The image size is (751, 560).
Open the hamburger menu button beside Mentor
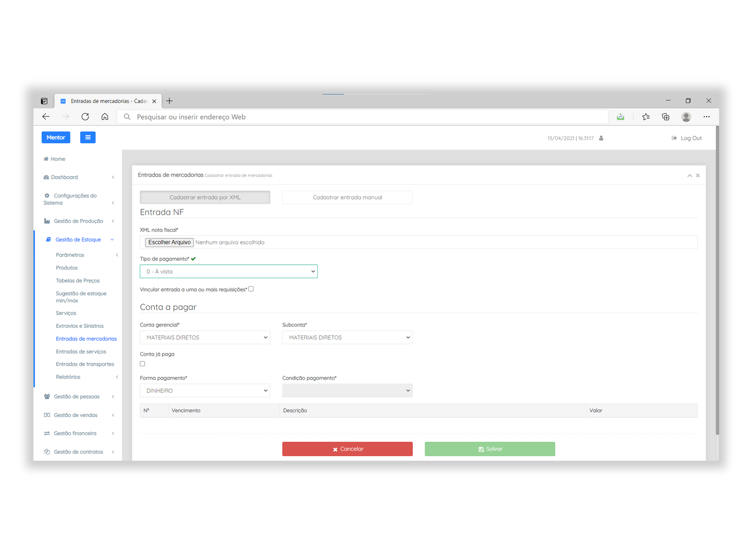[x=88, y=137]
